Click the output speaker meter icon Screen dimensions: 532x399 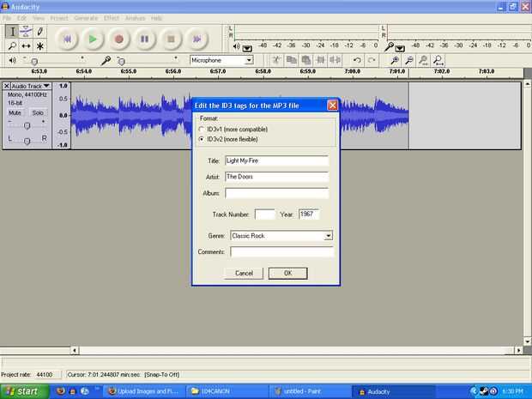pyautogui.click(x=237, y=46)
